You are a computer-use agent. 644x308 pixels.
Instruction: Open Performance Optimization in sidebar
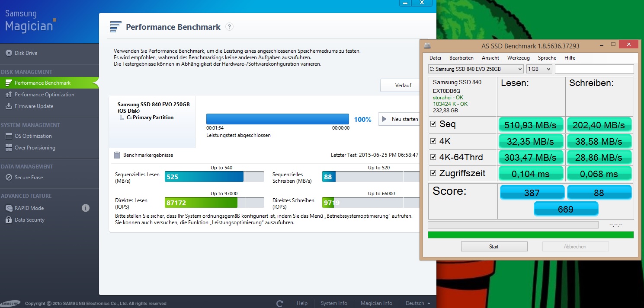click(44, 95)
